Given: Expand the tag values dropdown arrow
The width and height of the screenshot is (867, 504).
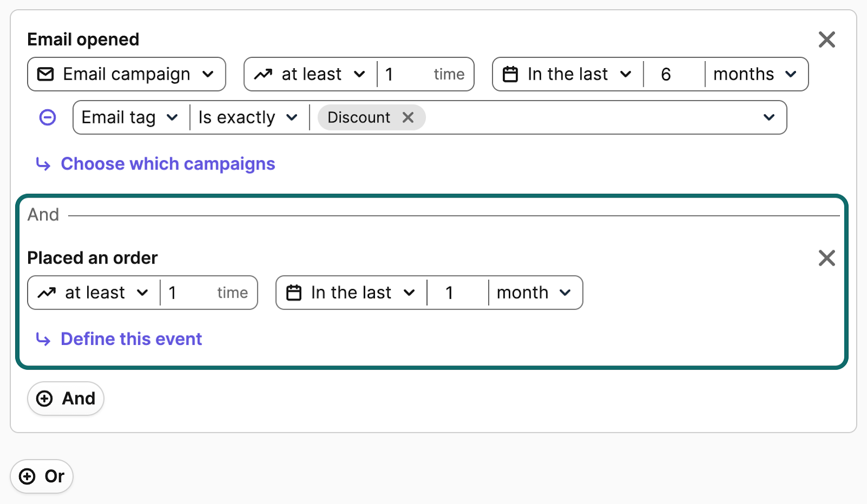Looking at the screenshot, I should point(768,117).
